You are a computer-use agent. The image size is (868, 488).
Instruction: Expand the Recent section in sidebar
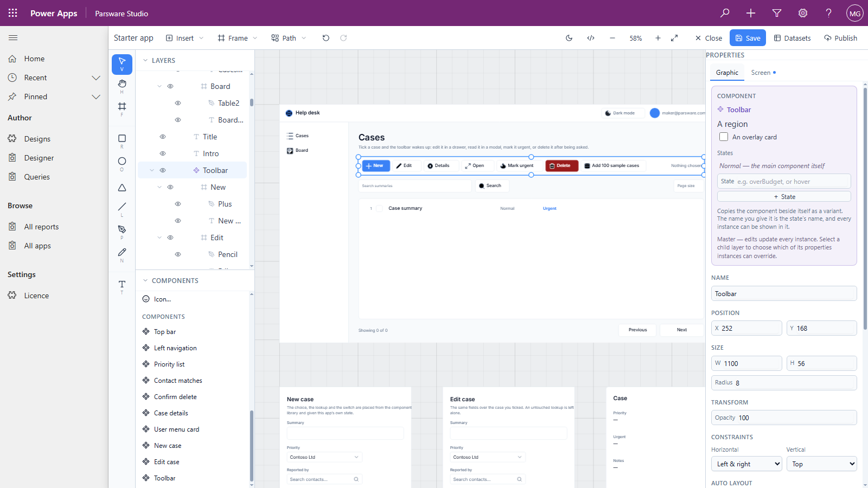96,78
